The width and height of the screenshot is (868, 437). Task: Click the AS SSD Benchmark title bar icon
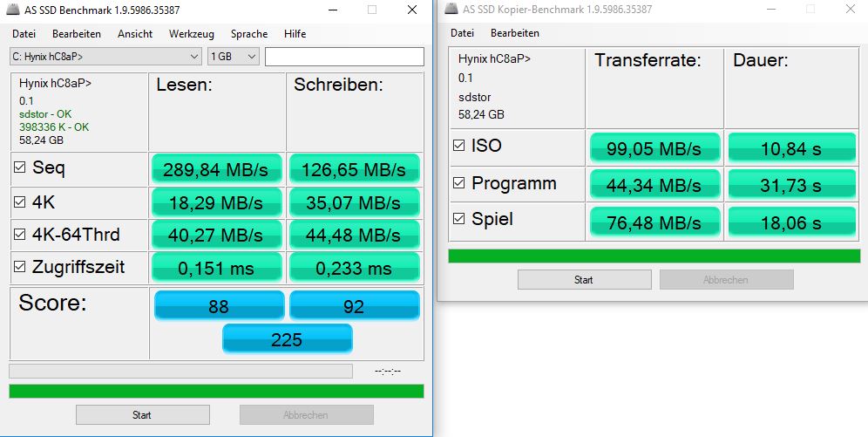point(12,10)
